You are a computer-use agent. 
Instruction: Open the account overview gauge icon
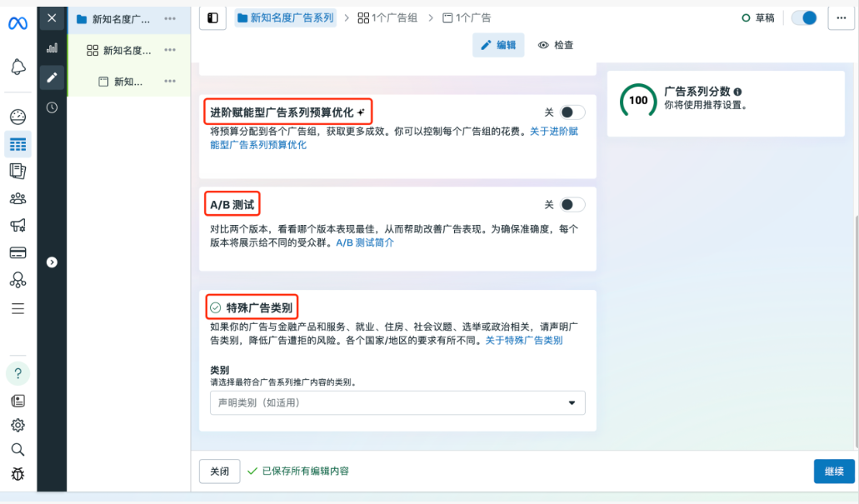(x=17, y=117)
